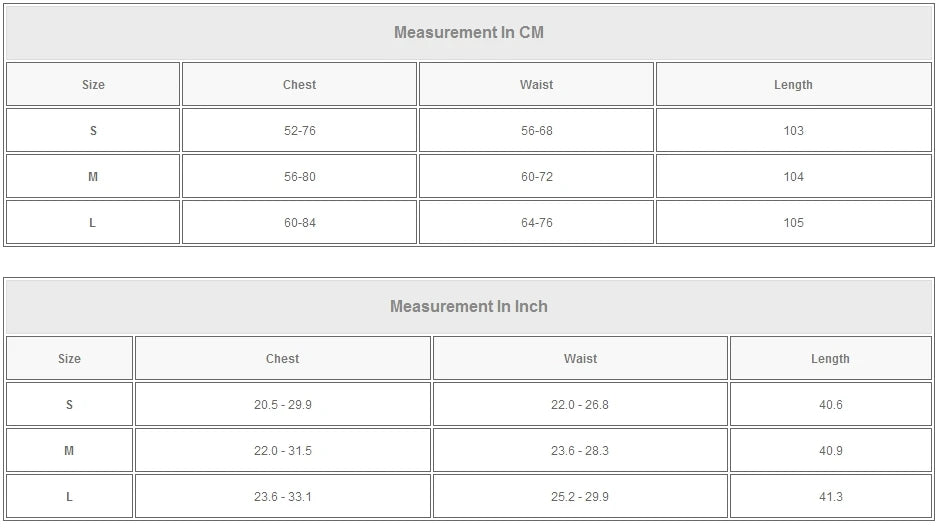
Task: Click the length value 40.6 cell
Action: [830, 405]
